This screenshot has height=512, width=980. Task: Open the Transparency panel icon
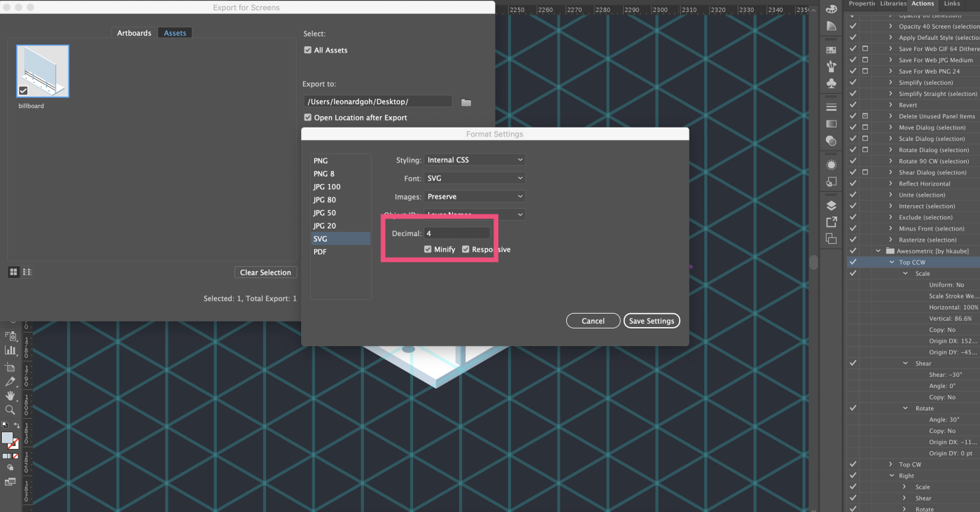(831, 140)
